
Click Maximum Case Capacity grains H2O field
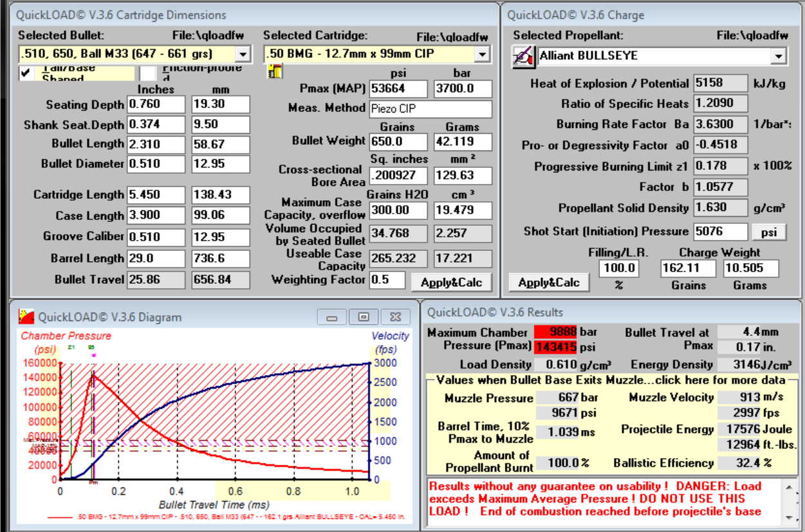pos(398,210)
